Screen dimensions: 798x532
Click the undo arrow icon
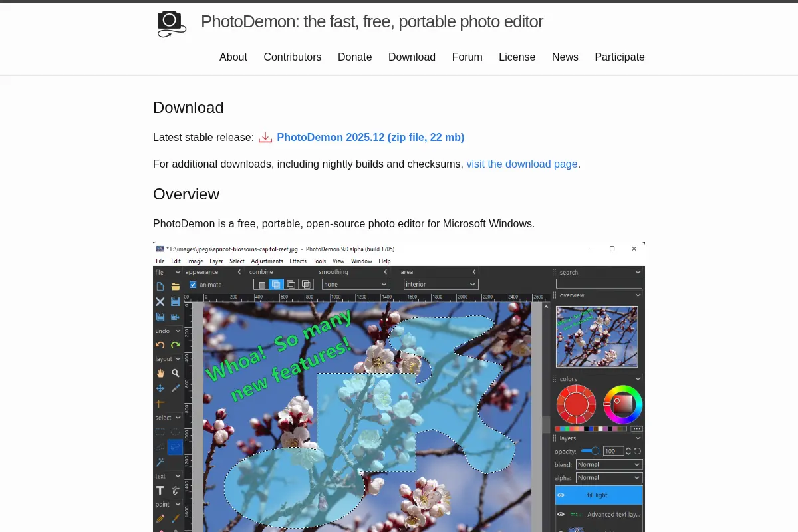tap(160, 344)
